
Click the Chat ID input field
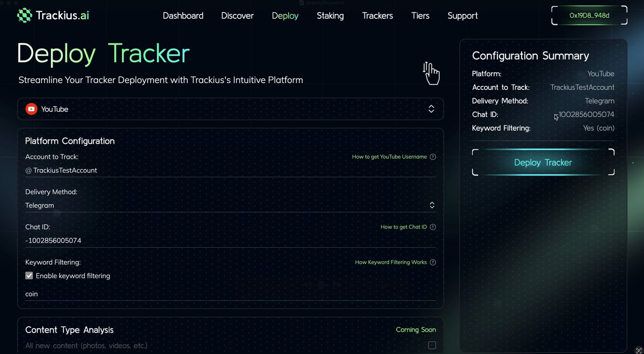pos(231,241)
